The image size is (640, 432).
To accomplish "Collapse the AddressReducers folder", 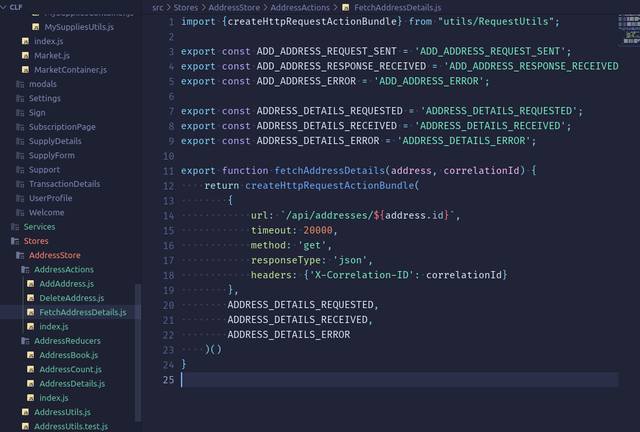I will 67,341.
